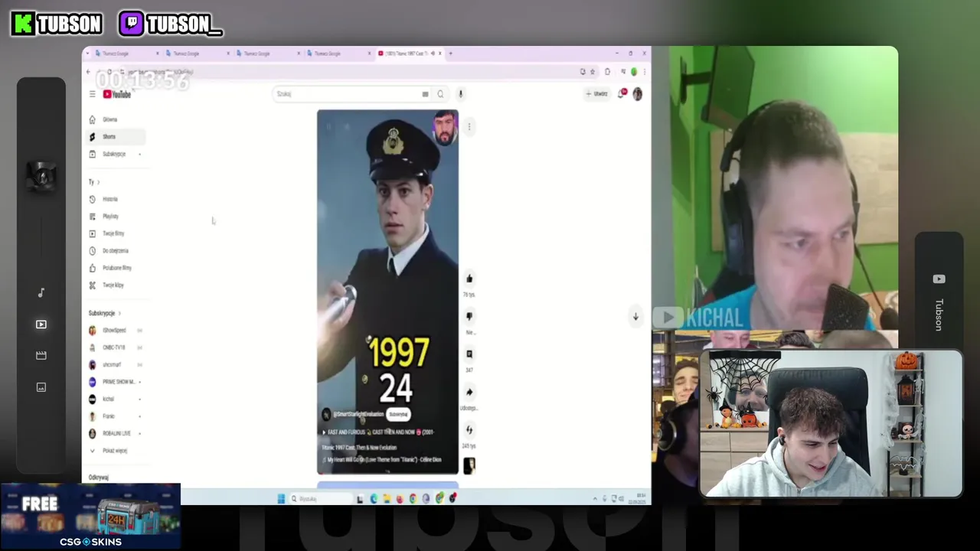The image size is (980, 551).
Task: Click the taskbar Wyszukaj search box
Action: 320,499
